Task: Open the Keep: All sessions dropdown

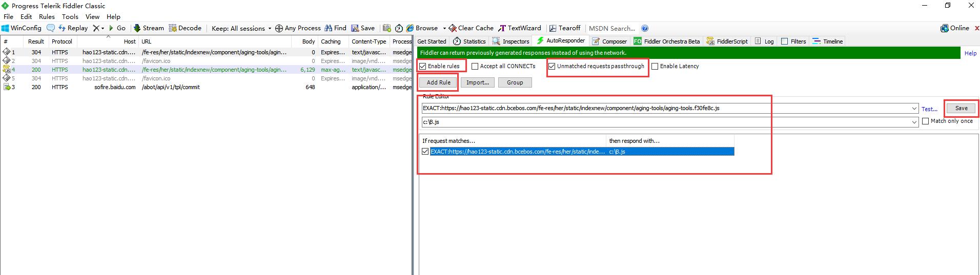Action: click(x=241, y=28)
